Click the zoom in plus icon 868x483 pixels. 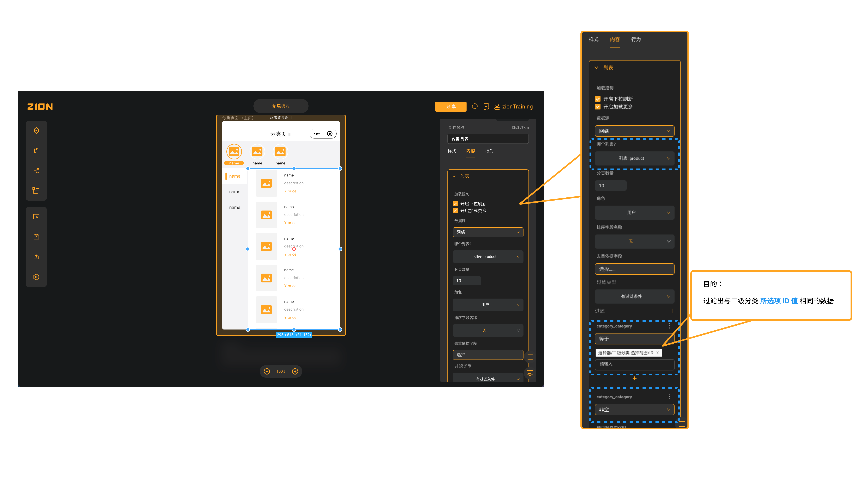(x=295, y=371)
